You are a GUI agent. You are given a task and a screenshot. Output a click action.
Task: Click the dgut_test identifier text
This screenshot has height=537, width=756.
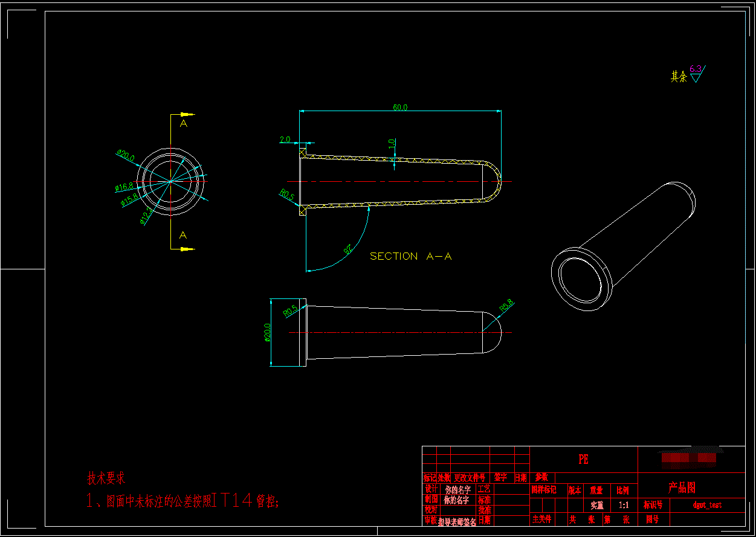[707, 505]
